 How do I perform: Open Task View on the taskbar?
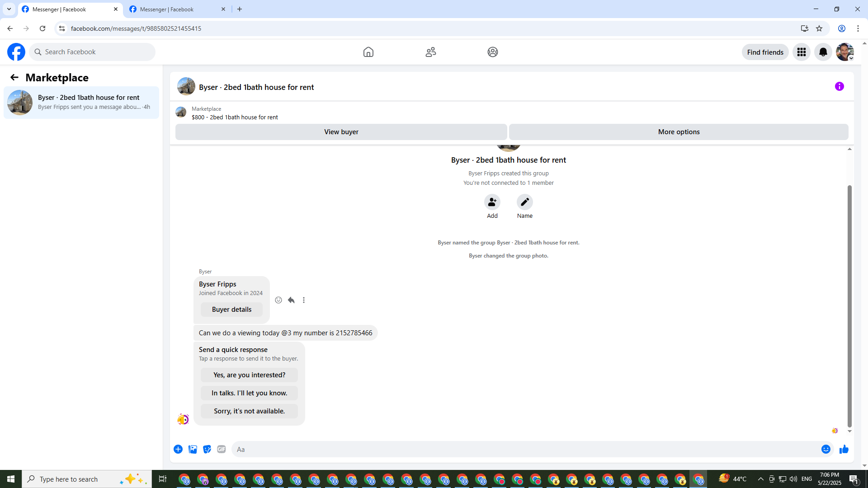pyautogui.click(x=163, y=479)
